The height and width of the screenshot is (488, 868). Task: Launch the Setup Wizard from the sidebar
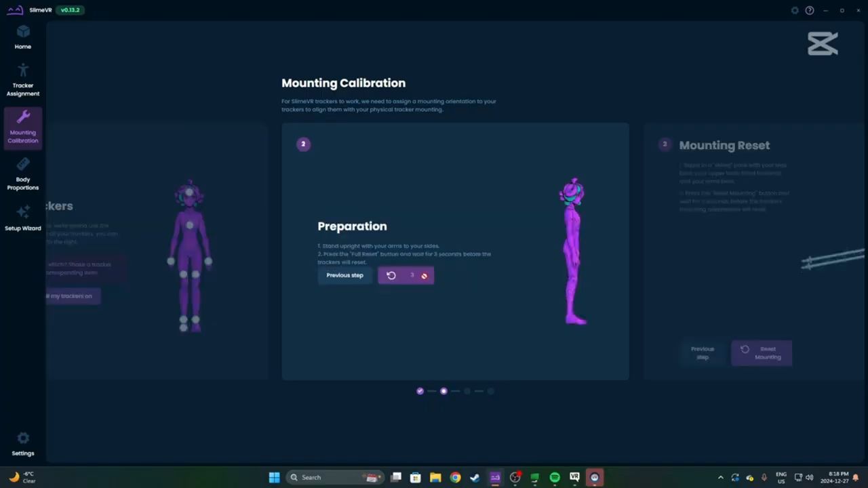pos(23,218)
